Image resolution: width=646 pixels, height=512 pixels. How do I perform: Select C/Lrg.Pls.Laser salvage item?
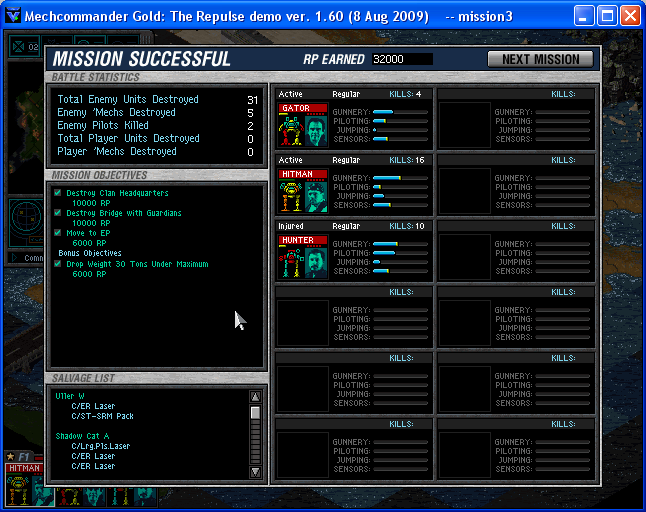coord(101,446)
